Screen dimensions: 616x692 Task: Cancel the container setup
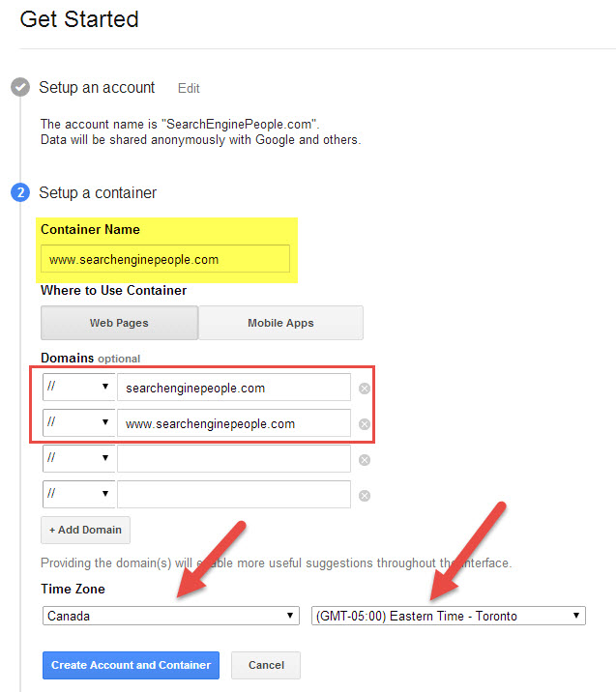point(265,665)
